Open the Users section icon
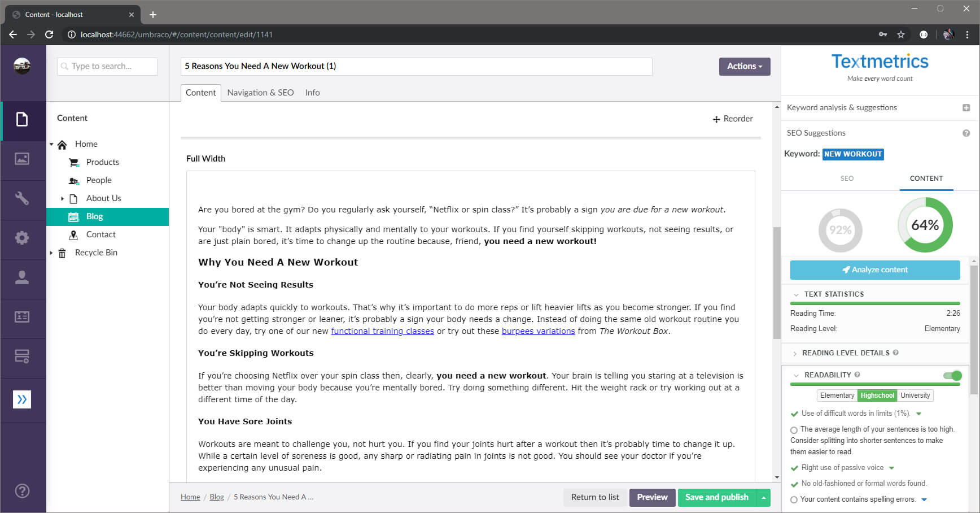Viewport: 980px width, 513px height. tap(22, 277)
